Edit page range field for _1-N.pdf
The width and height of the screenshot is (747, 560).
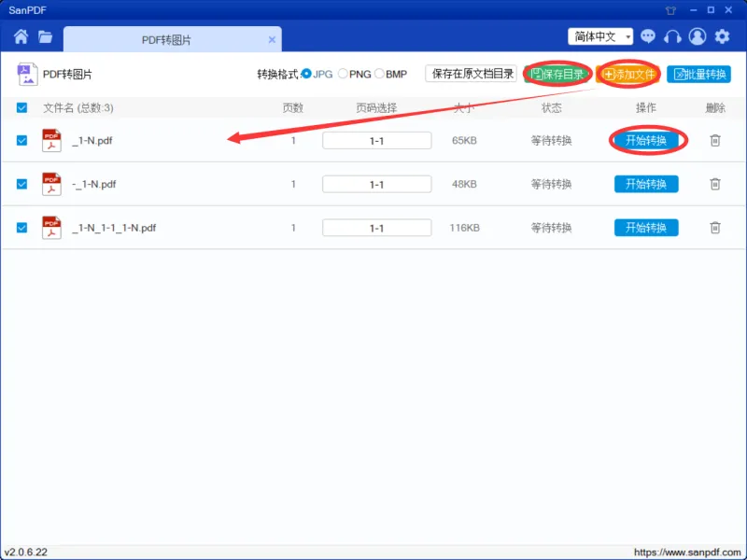(377, 141)
